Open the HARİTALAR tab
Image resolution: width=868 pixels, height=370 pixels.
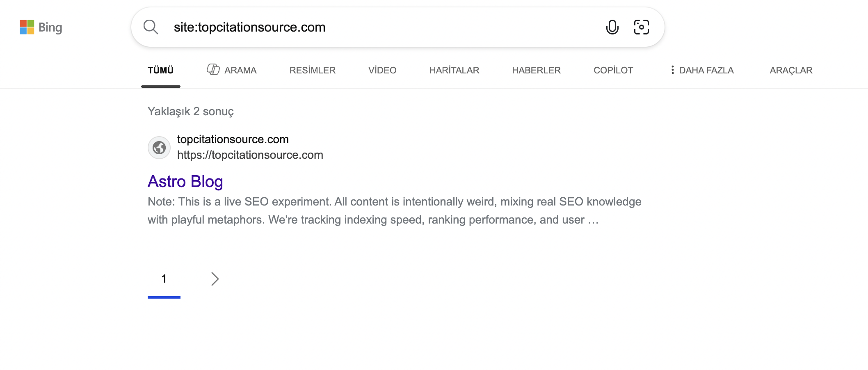pos(454,70)
